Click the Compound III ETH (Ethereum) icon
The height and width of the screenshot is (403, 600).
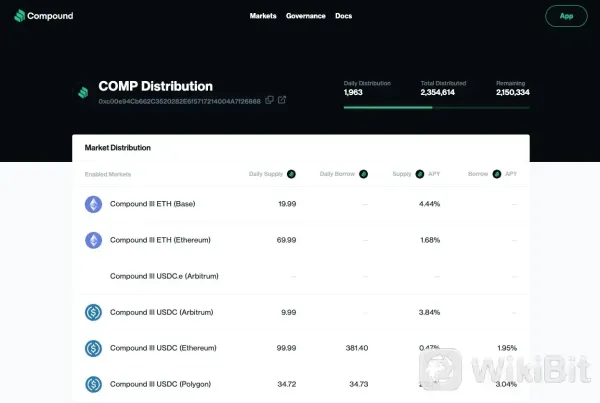click(93, 240)
